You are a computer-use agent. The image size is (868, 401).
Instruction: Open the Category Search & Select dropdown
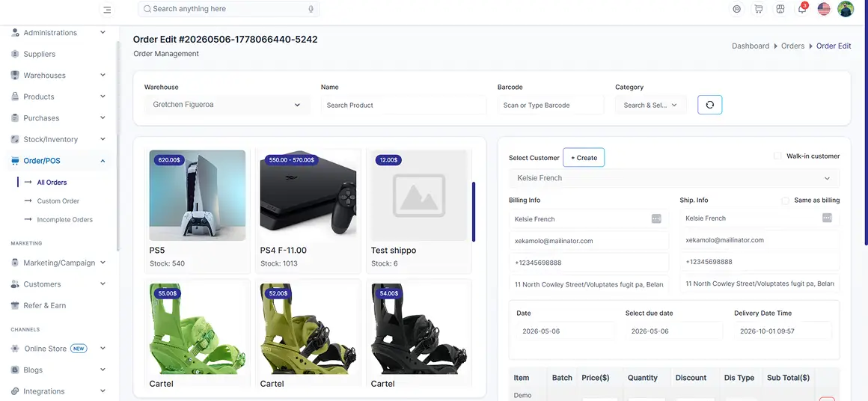(x=650, y=105)
